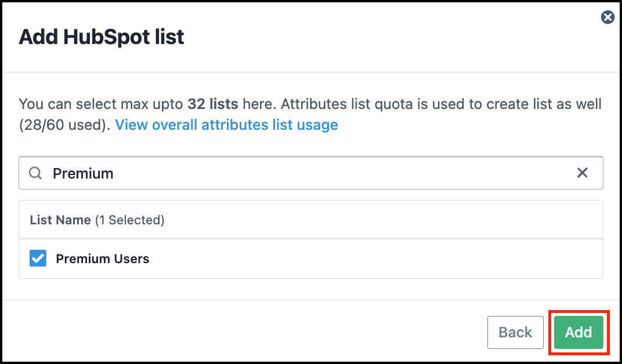Click the magnifier search icon

tap(35, 173)
